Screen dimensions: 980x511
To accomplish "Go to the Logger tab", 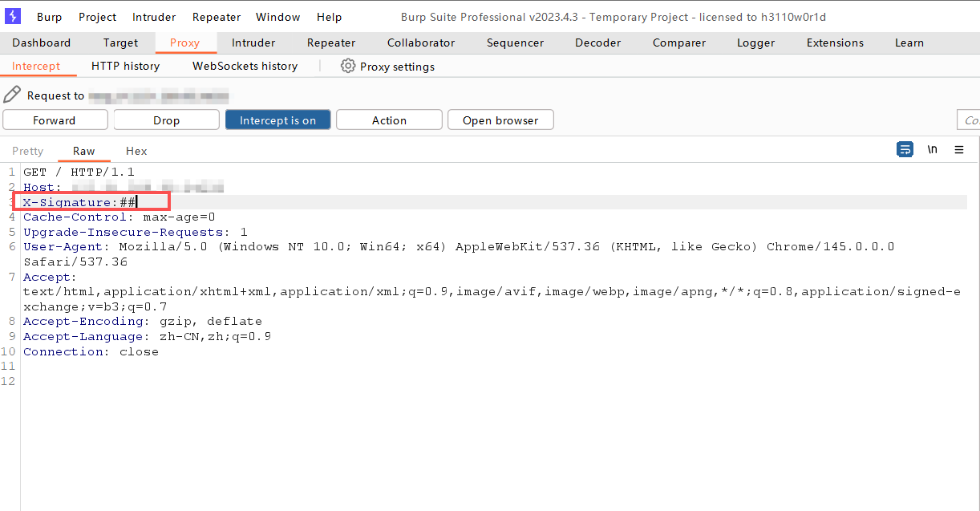I will point(756,43).
